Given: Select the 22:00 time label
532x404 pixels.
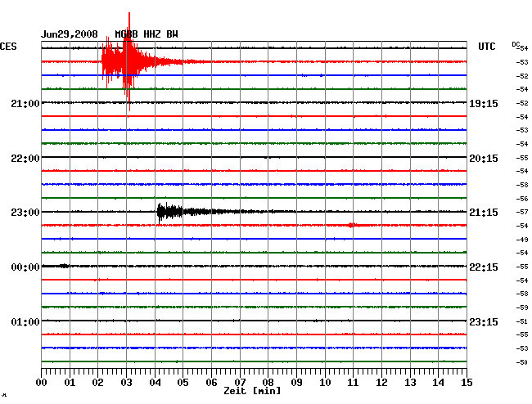Looking at the screenshot, I should point(25,159).
